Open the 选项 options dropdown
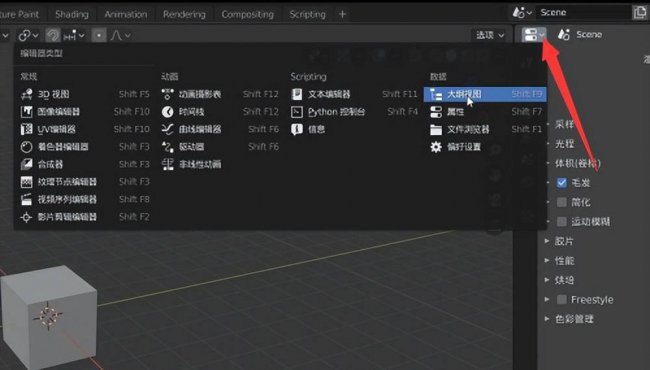Screen dimensions: 650x370 [x=490, y=35]
